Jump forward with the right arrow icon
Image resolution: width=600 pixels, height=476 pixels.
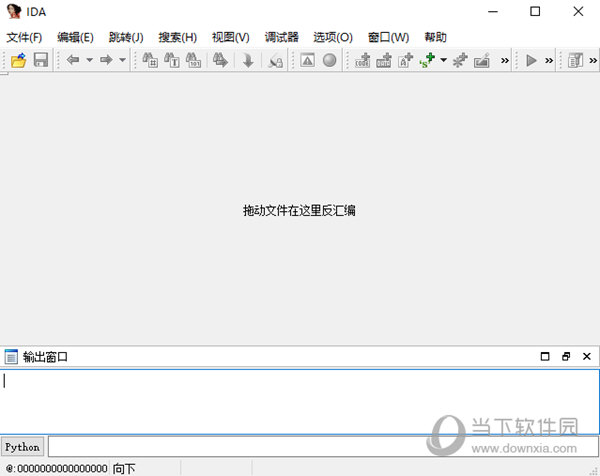click(106, 60)
